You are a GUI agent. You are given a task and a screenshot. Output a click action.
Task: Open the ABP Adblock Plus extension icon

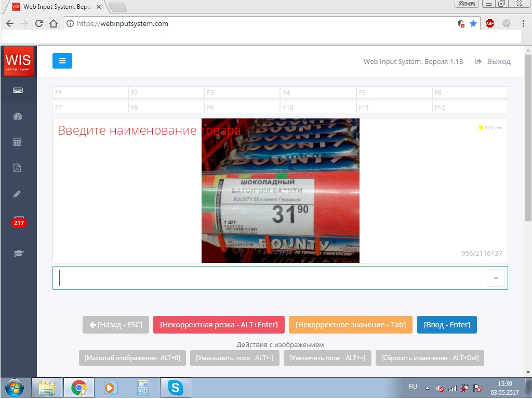pyautogui.click(x=489, y=23)
